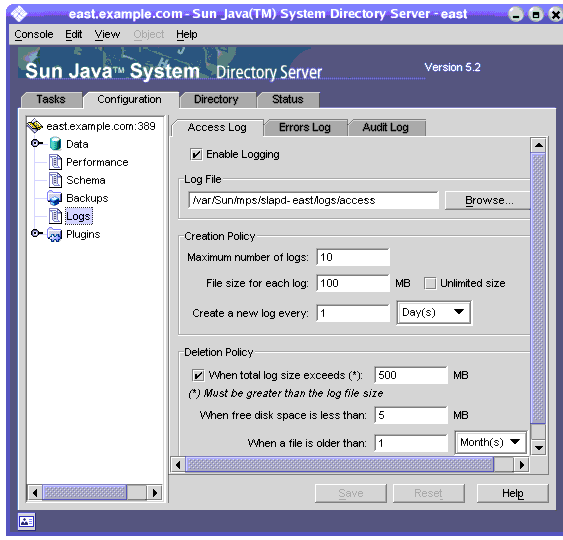Screen dimensions: 563x540
Task: Click the Performance document icon
Action: pos(55,162)
